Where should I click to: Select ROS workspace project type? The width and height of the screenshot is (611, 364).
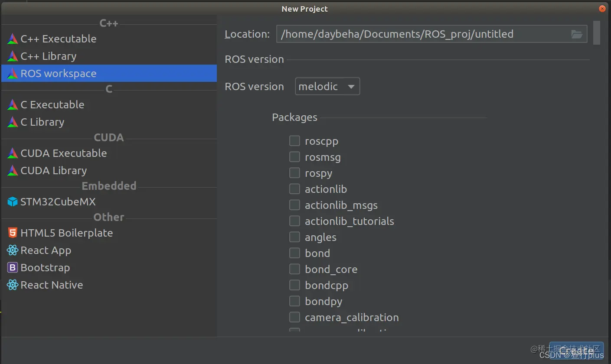pos(59,74)
